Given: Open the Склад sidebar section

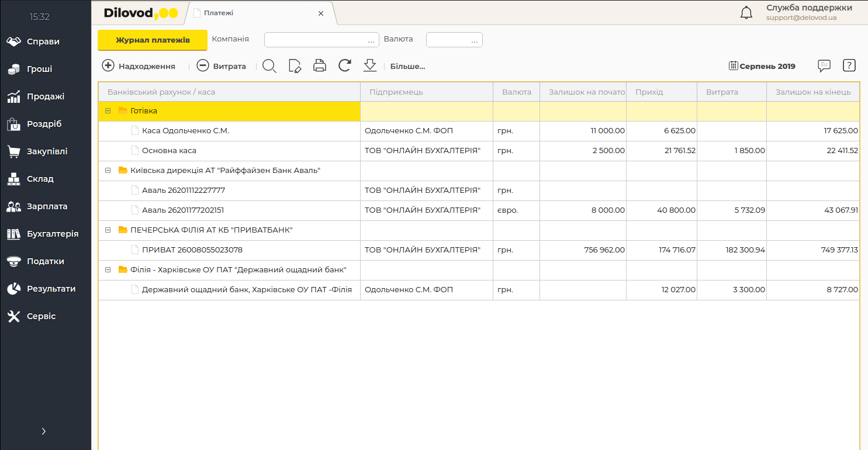Looking at the screenshot, I should (x=46, y=179).
